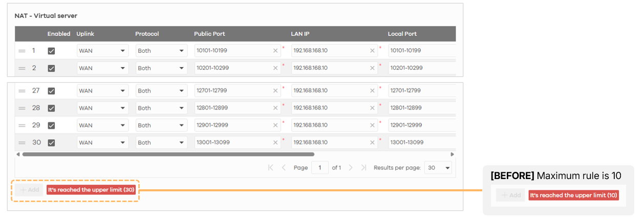Image resolution: width=644 pixels, height=221 pixels.
Task: Clear Public Port 13001-13099 in row 30
Action: point(275,143)
